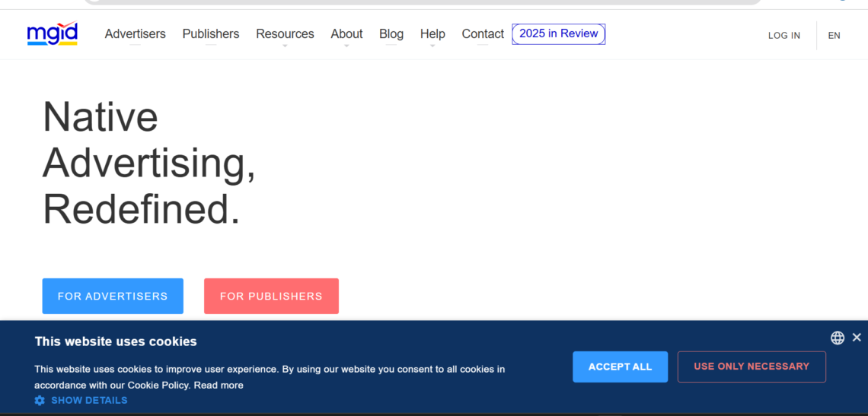The width and height of the screenshot is (868, 416).
Task: Expand the Resources dropdown
Action: coord(285,34)
